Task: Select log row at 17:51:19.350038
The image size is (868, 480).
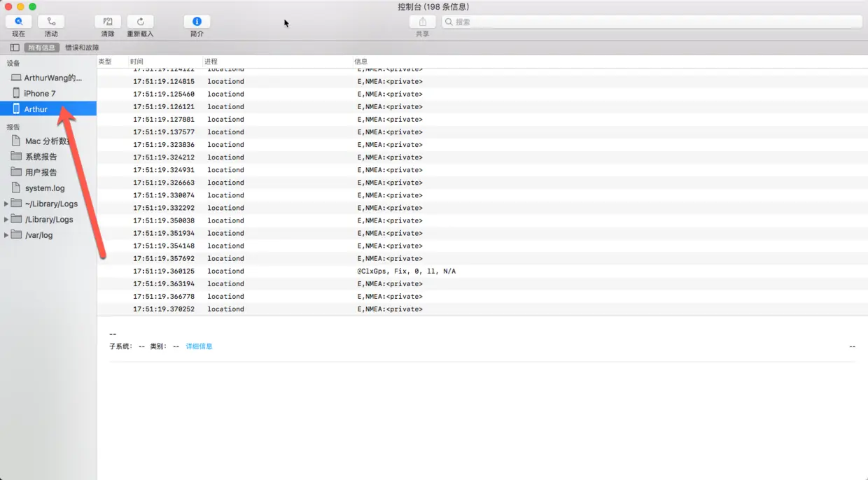Action: 482,220
